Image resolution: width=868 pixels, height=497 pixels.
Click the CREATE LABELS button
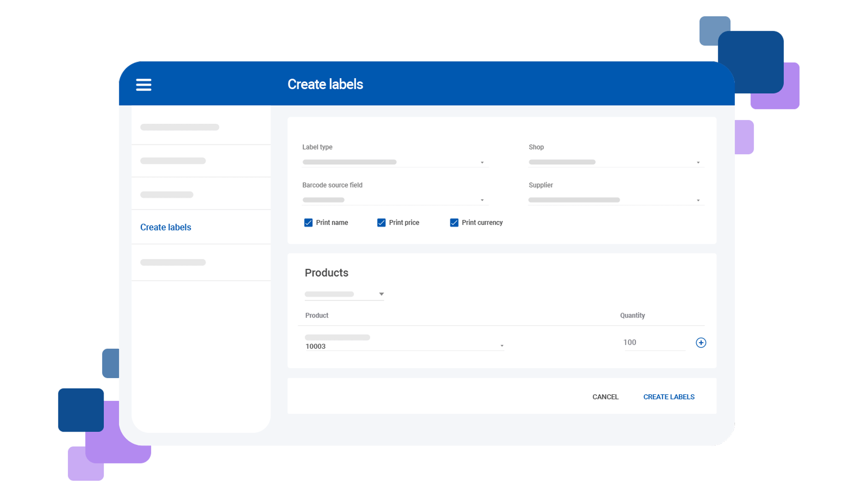(669, 397)
